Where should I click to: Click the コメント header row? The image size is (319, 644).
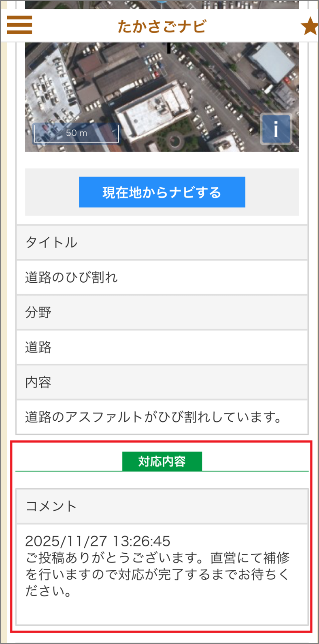[162, 506]
